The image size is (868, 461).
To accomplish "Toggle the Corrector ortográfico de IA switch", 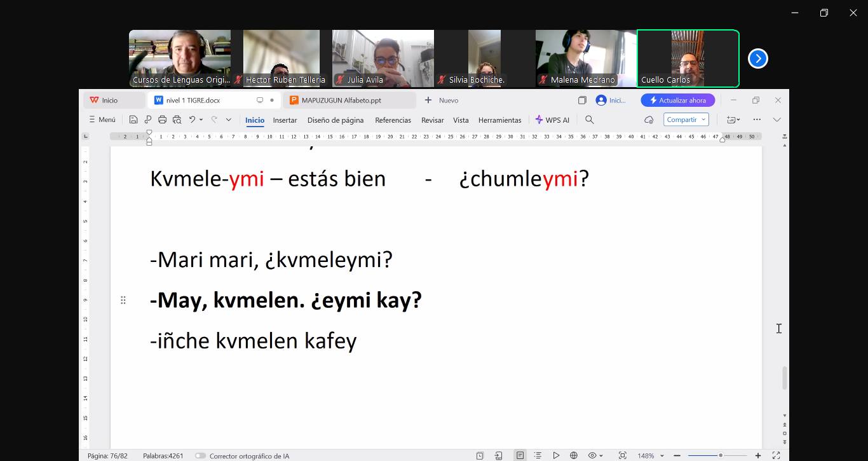I will click(200, 456).
